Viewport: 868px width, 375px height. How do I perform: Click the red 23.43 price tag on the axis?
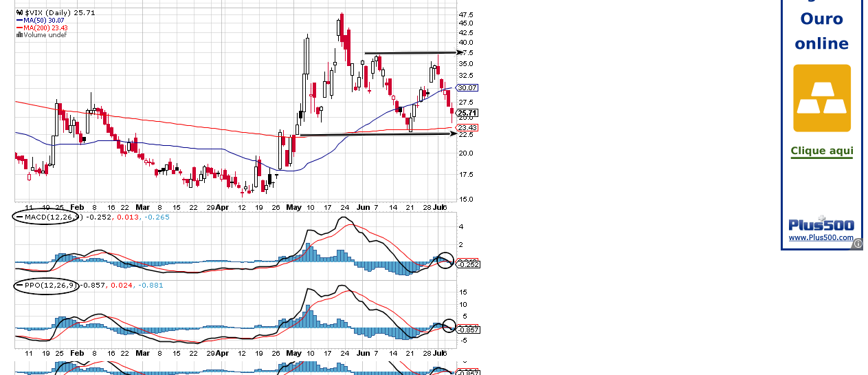coord(467,128)
